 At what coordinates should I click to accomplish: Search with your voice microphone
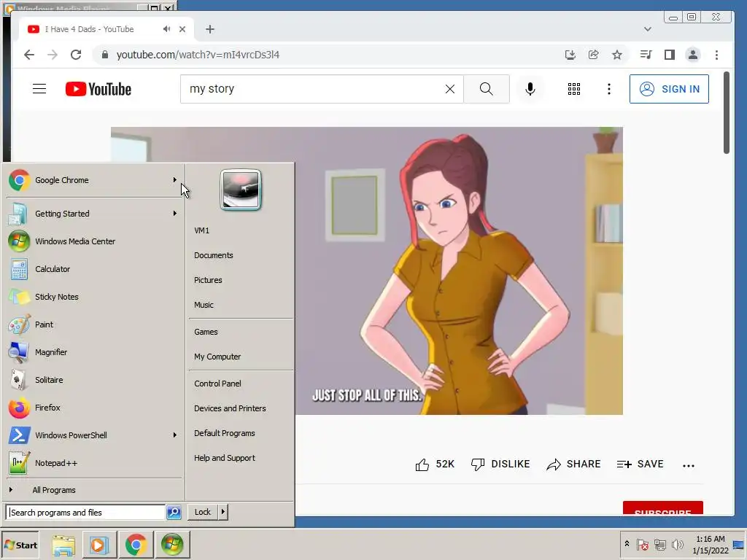coord(530,89)
